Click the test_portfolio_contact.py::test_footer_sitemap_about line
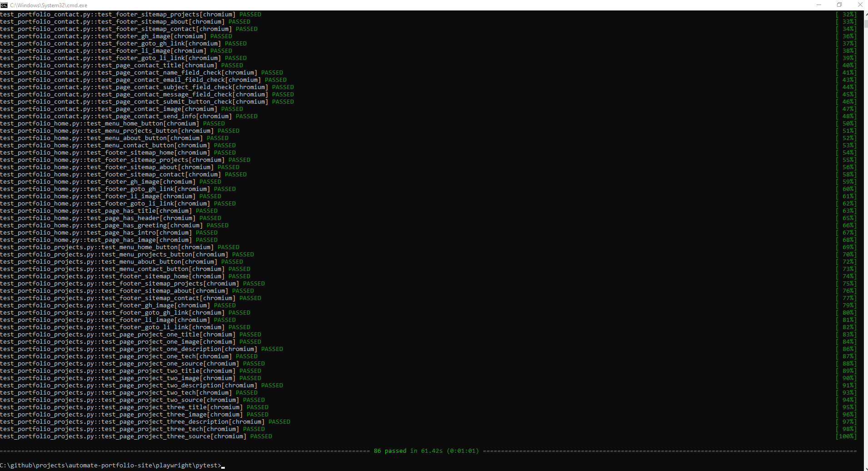 pyautogui.click(x=125, y=22)
